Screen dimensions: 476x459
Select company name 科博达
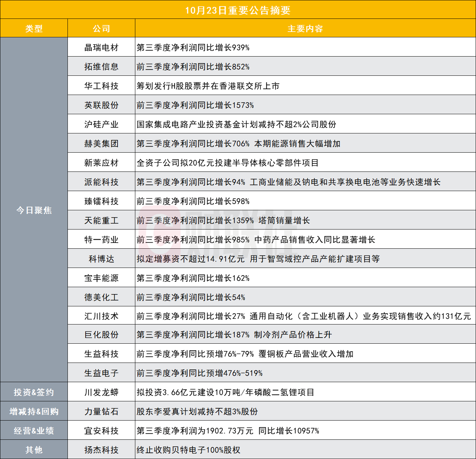click(x=102, y=259)
